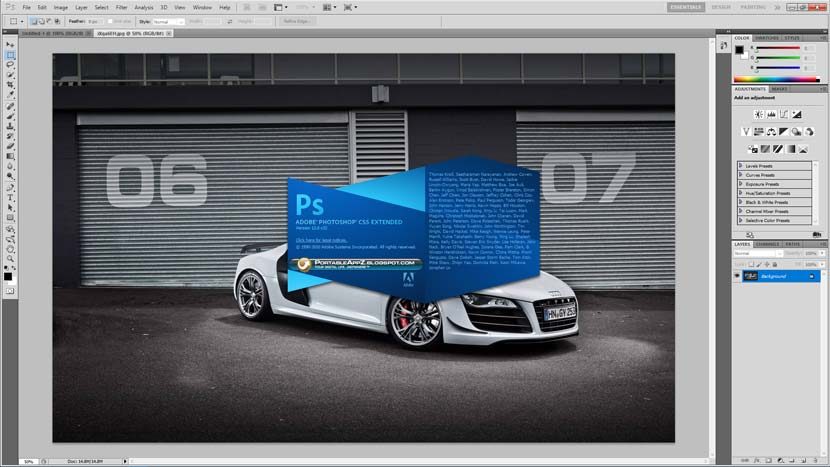
Task: Select the Zoom tool in toolbox
Action: [x=10, y=259]
